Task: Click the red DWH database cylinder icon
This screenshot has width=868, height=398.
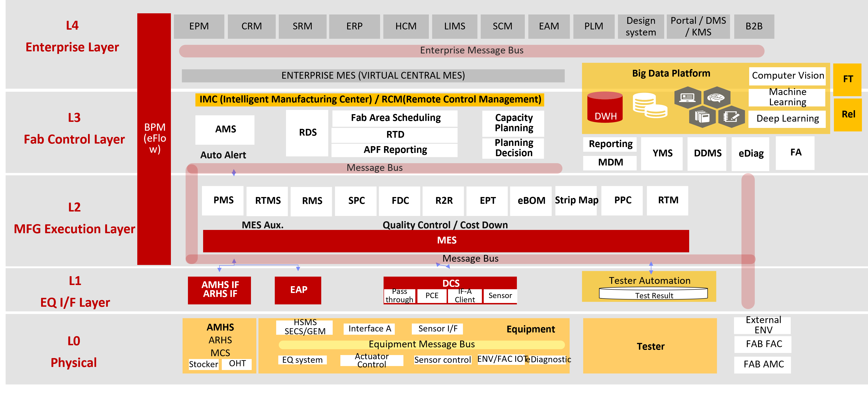Action: [605, 107]
